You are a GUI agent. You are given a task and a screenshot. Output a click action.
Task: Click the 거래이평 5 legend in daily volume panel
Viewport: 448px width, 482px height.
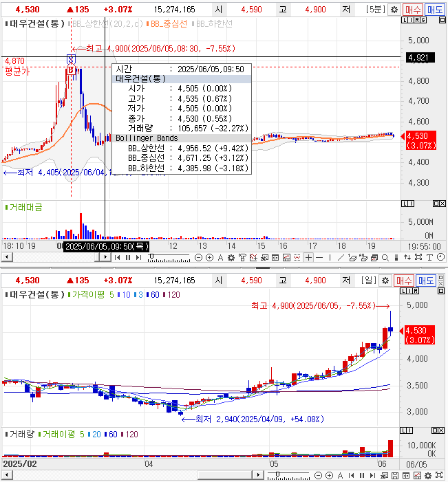click(x=61, y=435)
